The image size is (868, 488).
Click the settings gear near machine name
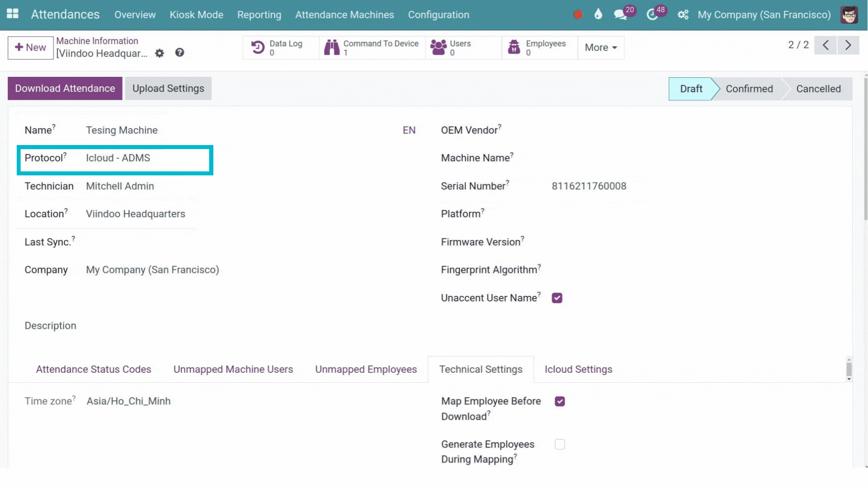(x=159, y=53)
